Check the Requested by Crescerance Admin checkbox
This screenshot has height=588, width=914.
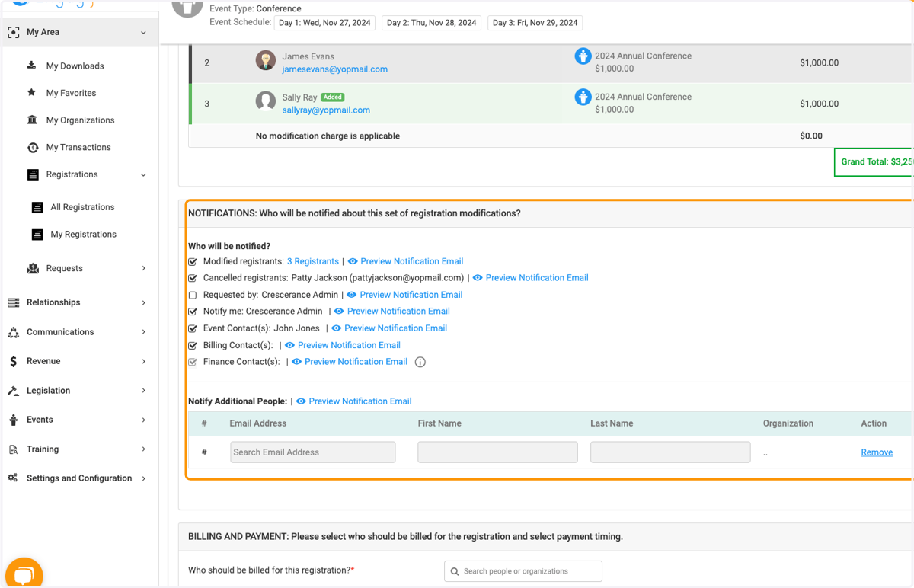coord(193,296)
